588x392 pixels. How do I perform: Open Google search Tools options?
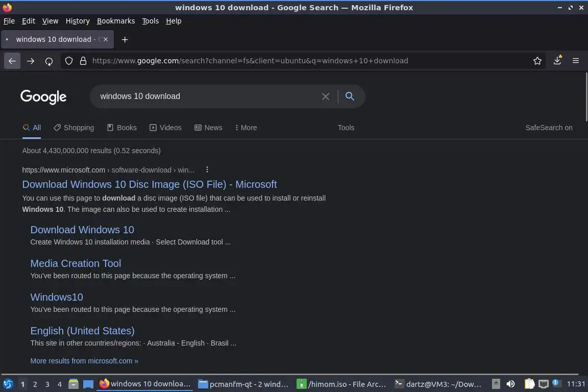[346, 128]
